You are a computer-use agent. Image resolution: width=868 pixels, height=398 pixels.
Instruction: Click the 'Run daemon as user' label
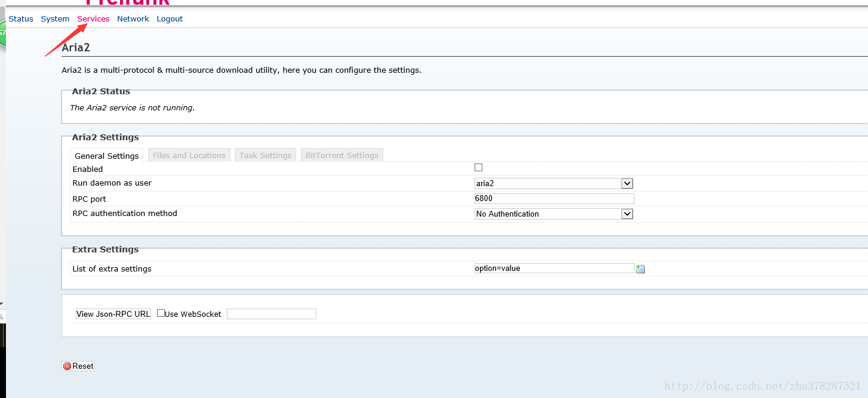pyautogui.click(x=112, y=183)
